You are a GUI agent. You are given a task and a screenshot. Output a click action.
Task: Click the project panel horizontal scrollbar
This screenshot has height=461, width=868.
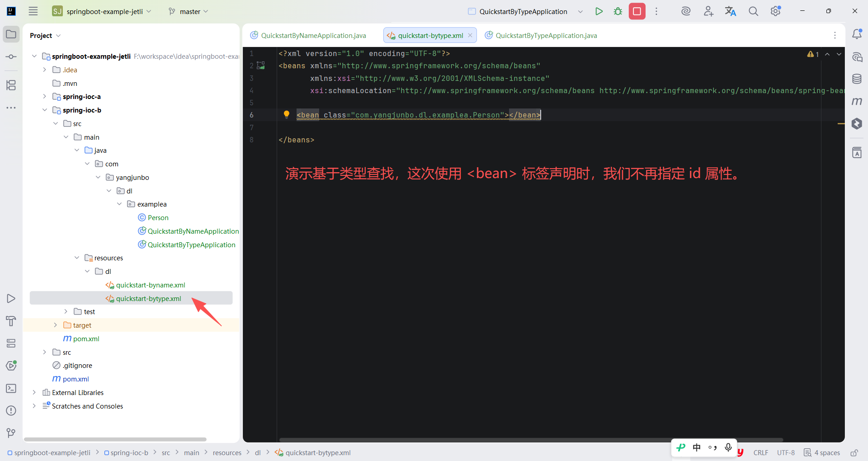click(x=115, y=439)
